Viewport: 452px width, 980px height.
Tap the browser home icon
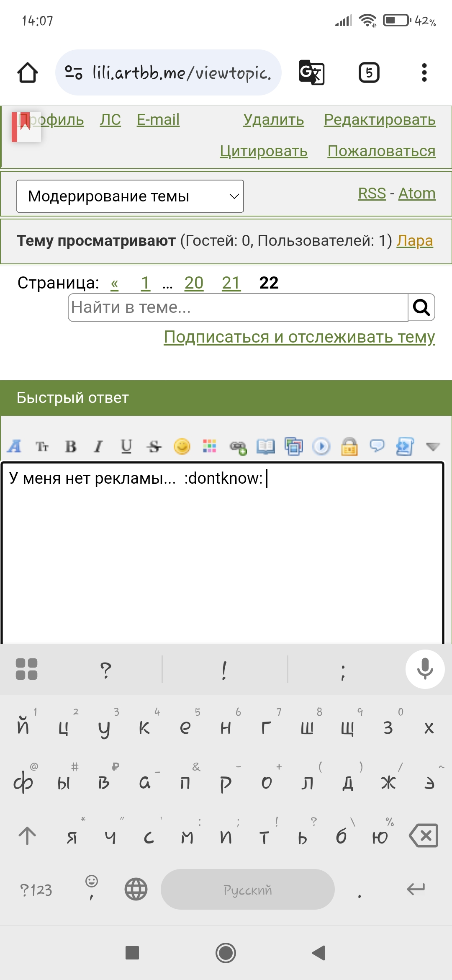click(28, 72)
